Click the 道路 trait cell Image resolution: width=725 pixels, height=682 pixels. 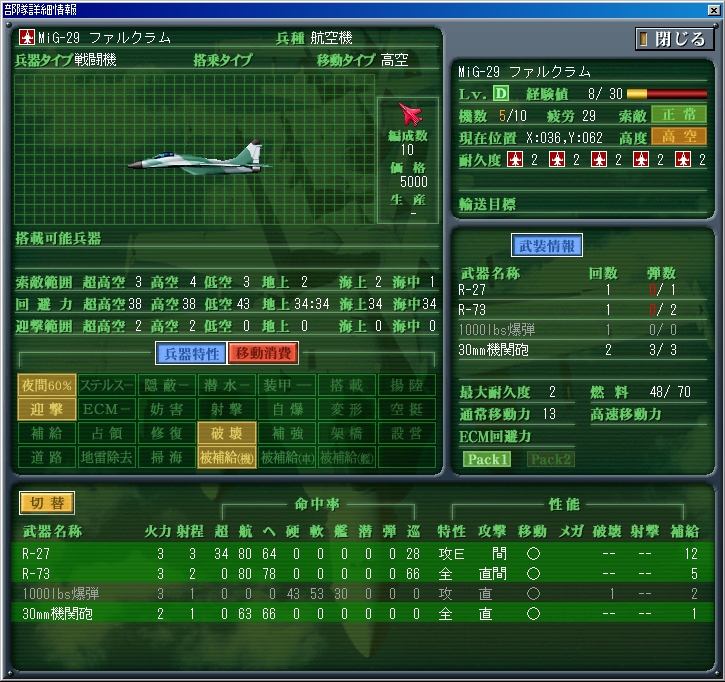47,457
